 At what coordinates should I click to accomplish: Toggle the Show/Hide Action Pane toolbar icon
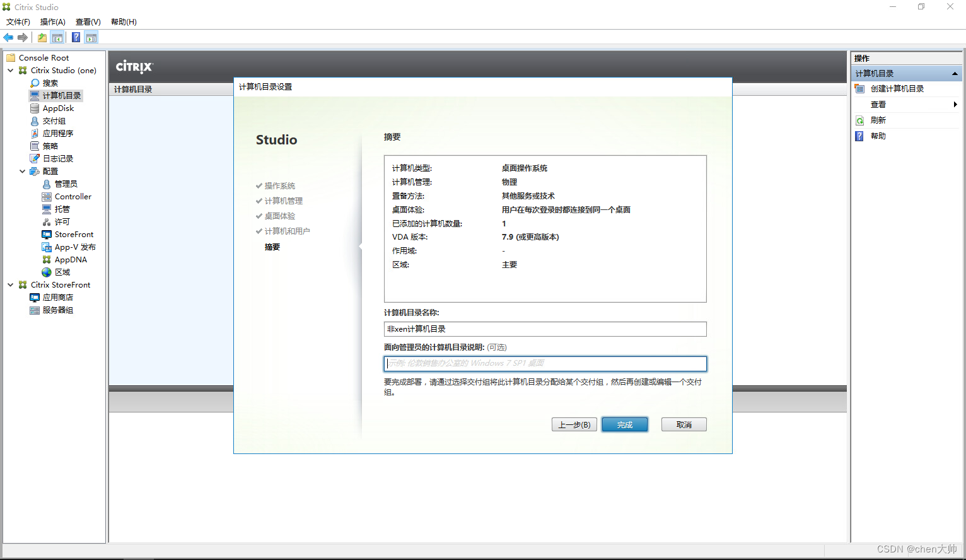click(x=91, y=38)
